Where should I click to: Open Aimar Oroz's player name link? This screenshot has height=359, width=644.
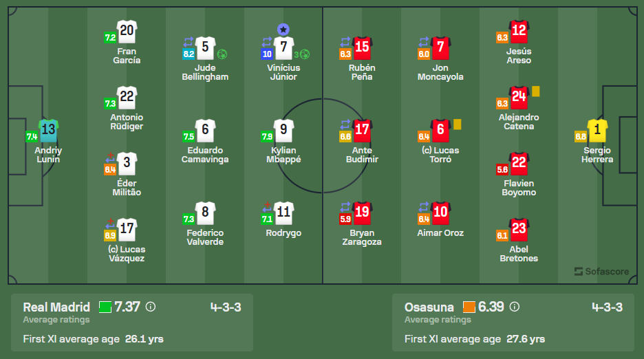(440, 233)
